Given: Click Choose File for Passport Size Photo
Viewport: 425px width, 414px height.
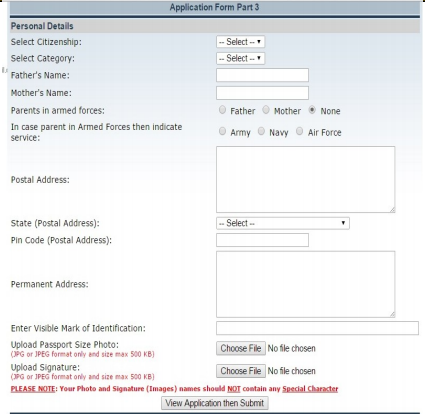Looking at the screenshot, I should point(241,348).
